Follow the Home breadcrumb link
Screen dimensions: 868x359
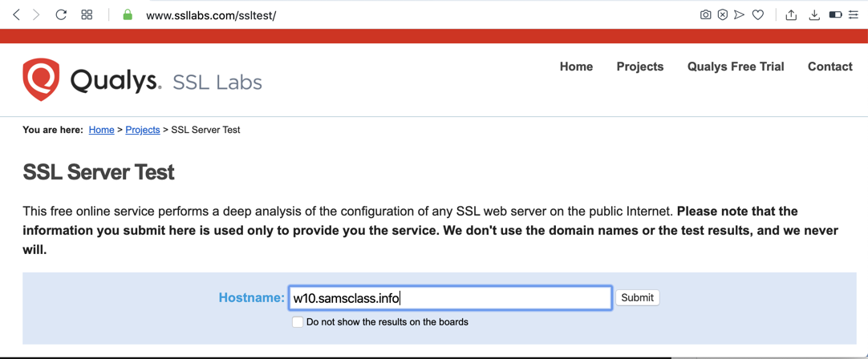(101, 130)
